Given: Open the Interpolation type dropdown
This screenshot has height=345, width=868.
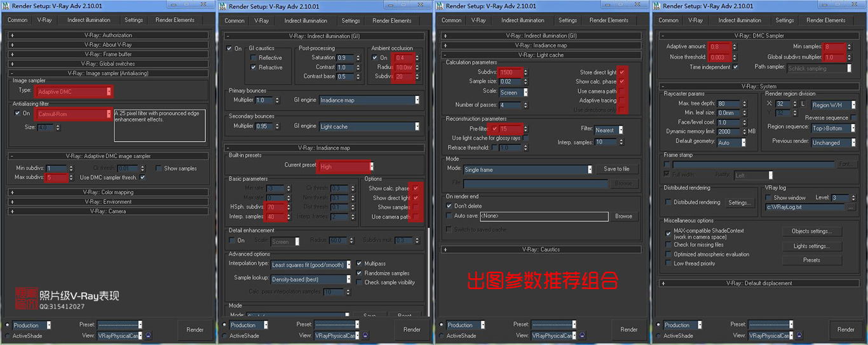Looking at the screenshot, I should point(311,265).
